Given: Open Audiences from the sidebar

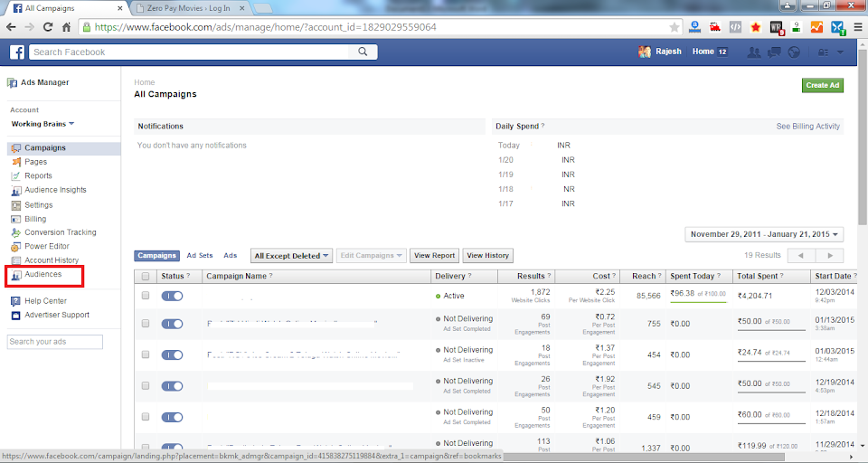Looking at the screenshot, I should tap(42, 274).
